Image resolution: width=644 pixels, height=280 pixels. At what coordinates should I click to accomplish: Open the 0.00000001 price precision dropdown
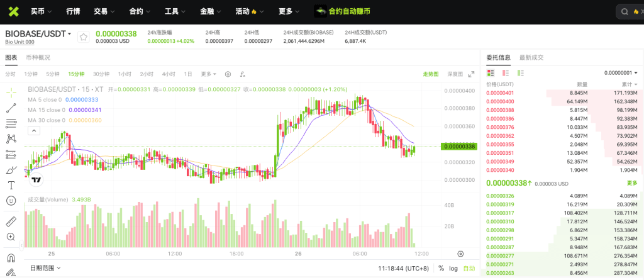(x=621, y=73)
